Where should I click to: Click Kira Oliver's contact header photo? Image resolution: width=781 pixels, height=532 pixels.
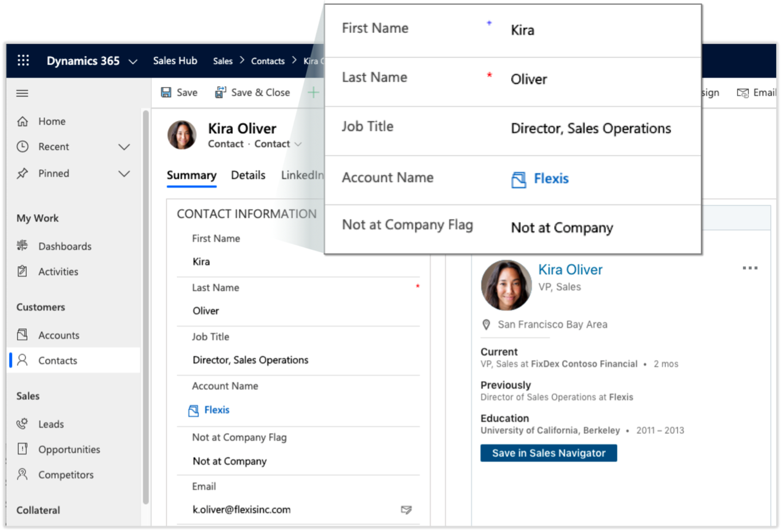(x=182, y=135)
